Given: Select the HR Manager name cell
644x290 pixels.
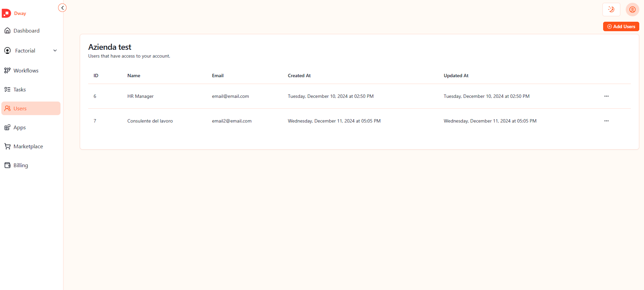Looking at the screenshot, I should [140, 96].
